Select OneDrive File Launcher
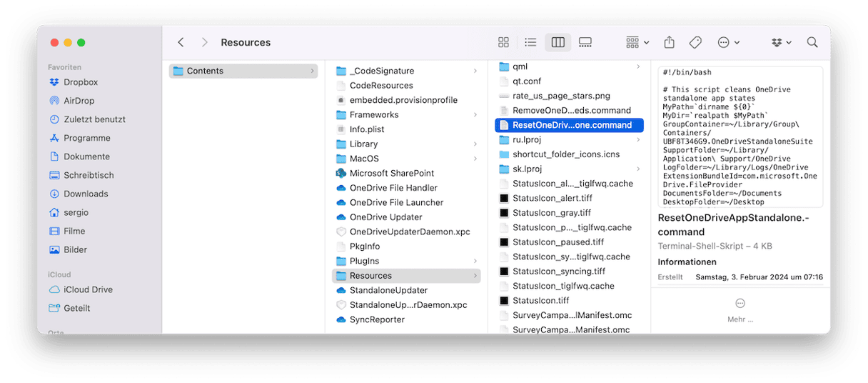 coord(396,202)
